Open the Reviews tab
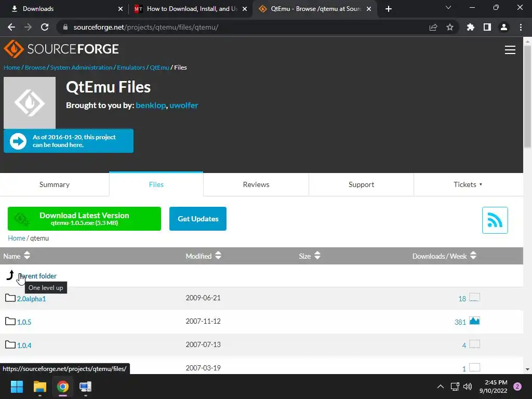This screenshot has height=399, width=532. coord(256,184)
